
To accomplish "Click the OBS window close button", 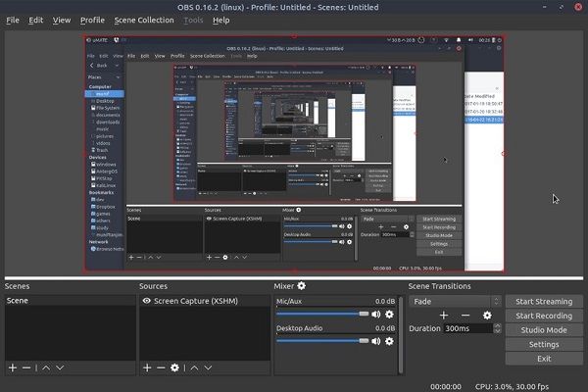I will pos(578,7).
